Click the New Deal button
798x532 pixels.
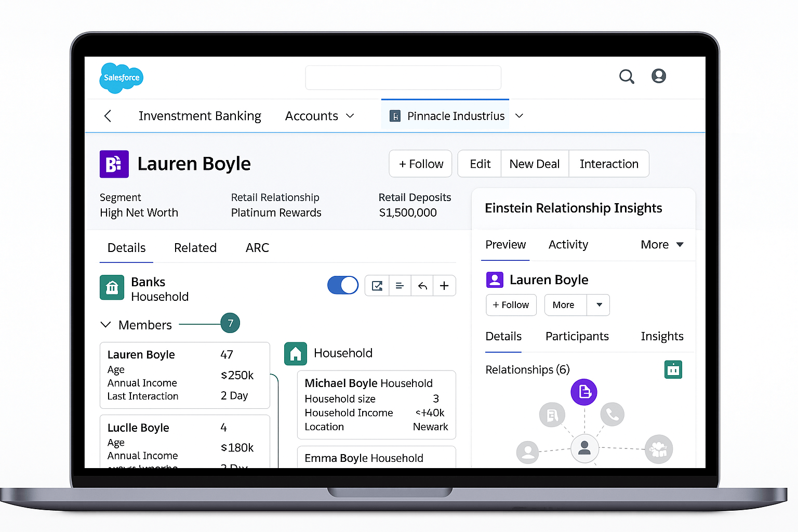[x=535, y=164]
